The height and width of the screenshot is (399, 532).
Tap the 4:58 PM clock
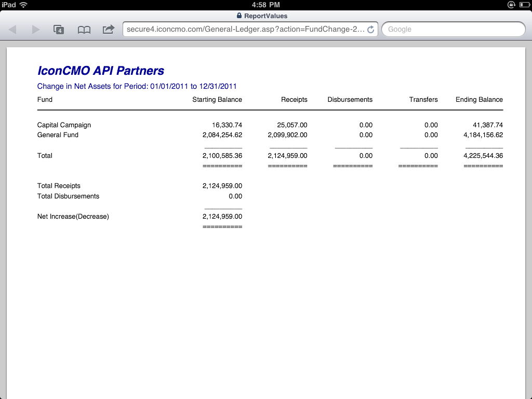point(265,5)
